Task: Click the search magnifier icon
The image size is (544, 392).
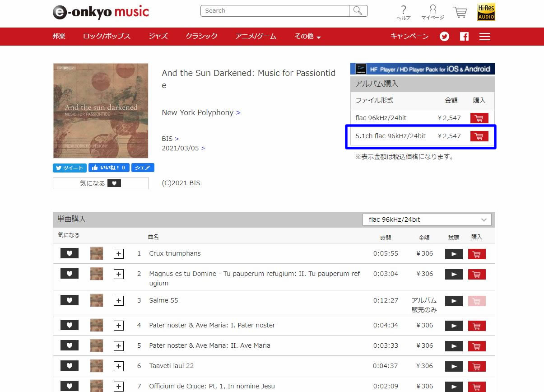Action: coord(358,11)
